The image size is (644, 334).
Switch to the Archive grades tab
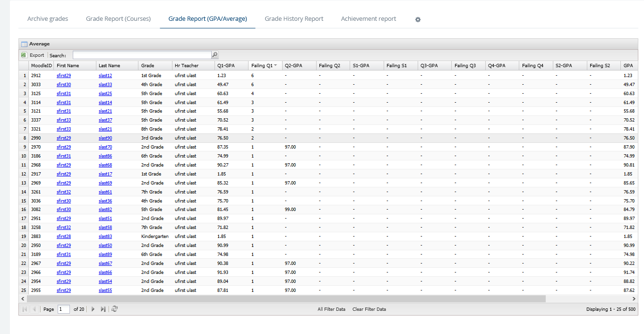[48, 19]
